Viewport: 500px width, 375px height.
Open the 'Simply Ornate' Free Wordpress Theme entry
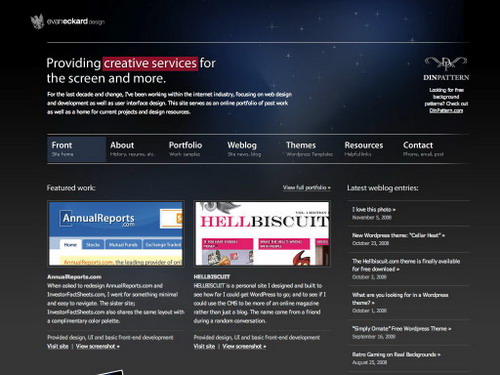(x=402, y=329)
